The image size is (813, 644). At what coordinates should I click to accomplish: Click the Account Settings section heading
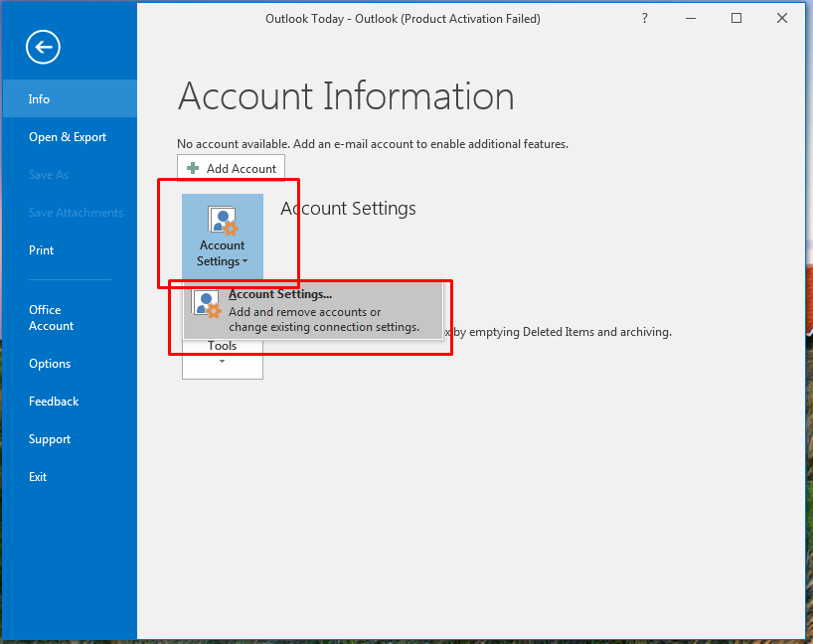(x=349, y=209)
